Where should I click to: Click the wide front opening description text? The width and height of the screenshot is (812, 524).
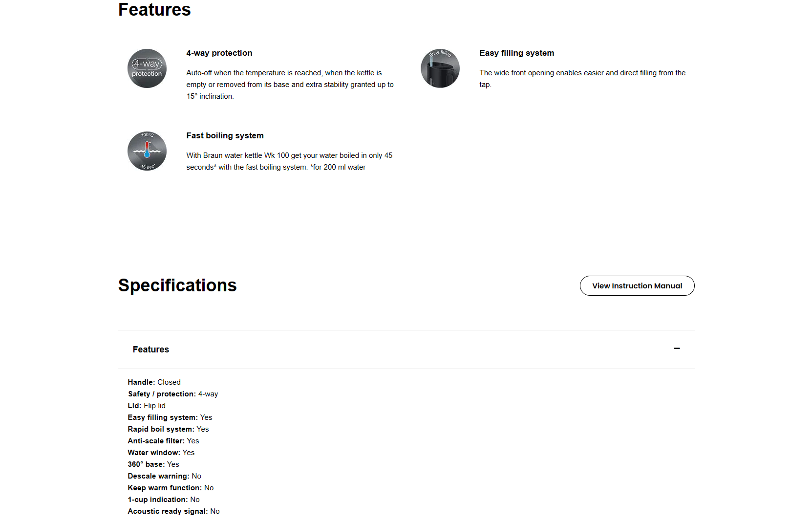(582, 79)
